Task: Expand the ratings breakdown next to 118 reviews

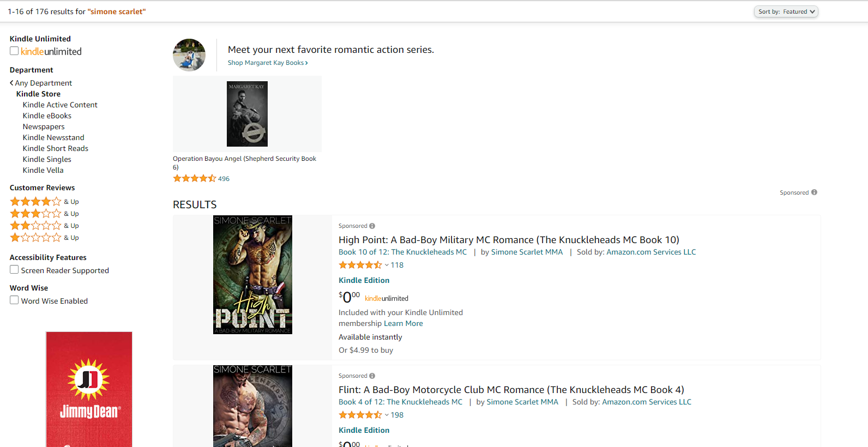Action: [x=387, y=265]
